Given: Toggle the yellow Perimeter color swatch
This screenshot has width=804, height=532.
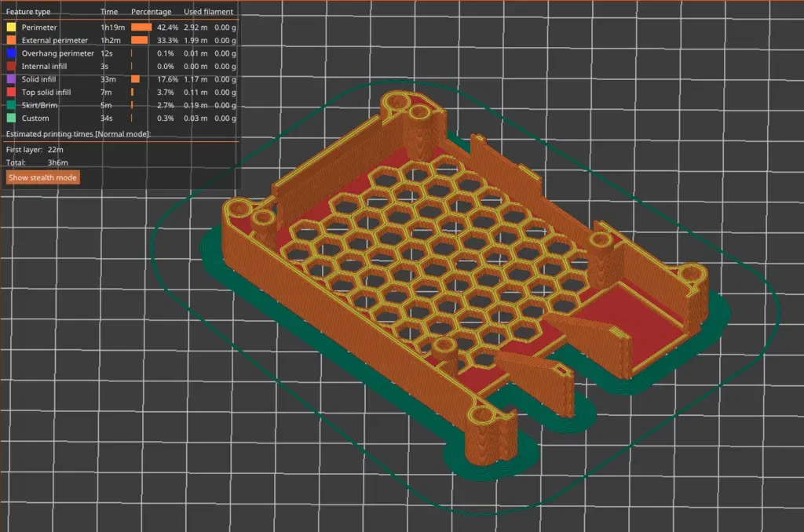Looking at the screenshot, I should click(11, 27).
